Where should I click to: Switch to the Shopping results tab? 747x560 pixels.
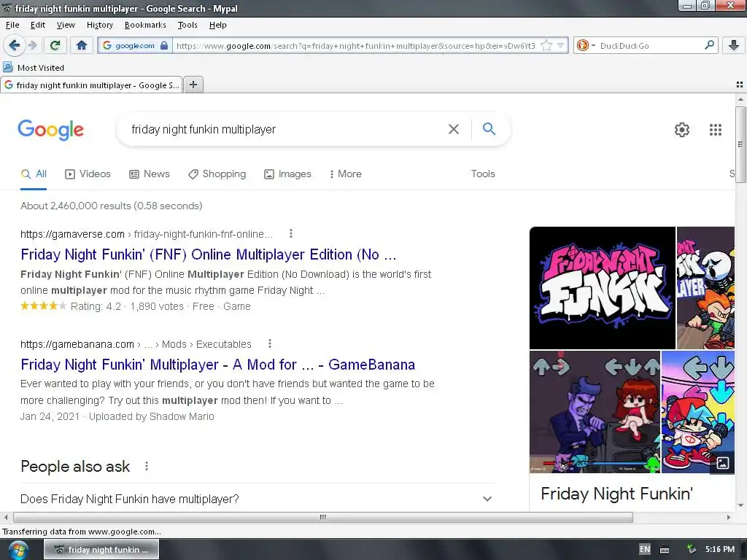point(217,174)
